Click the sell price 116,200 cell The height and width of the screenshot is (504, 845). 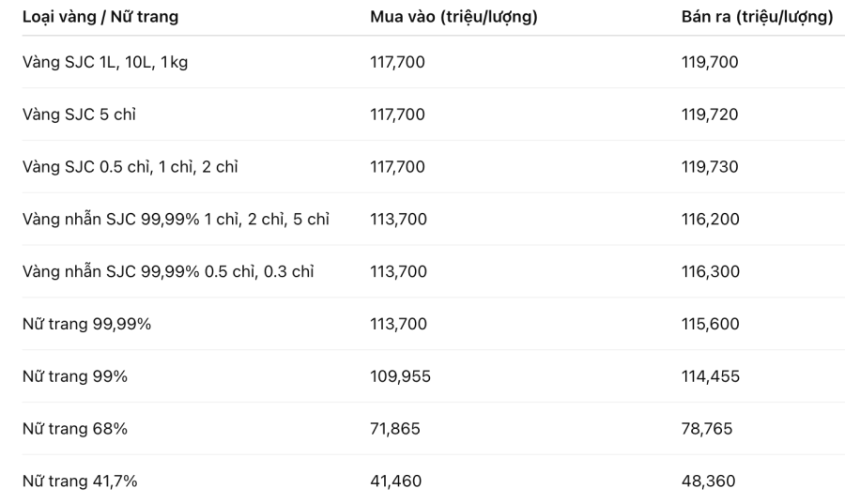pos(711,220)
